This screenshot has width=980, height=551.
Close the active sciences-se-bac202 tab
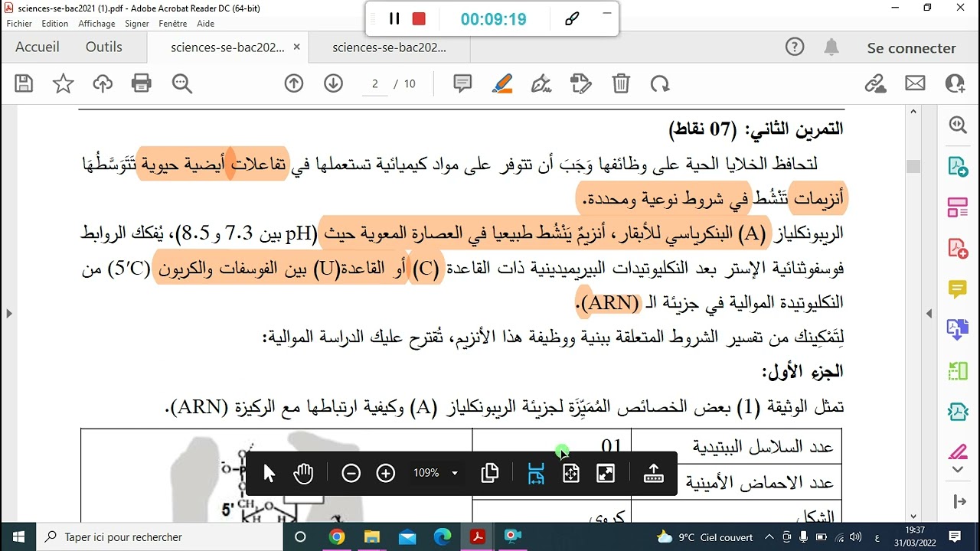pyautogui.click(x=296, y=47)
